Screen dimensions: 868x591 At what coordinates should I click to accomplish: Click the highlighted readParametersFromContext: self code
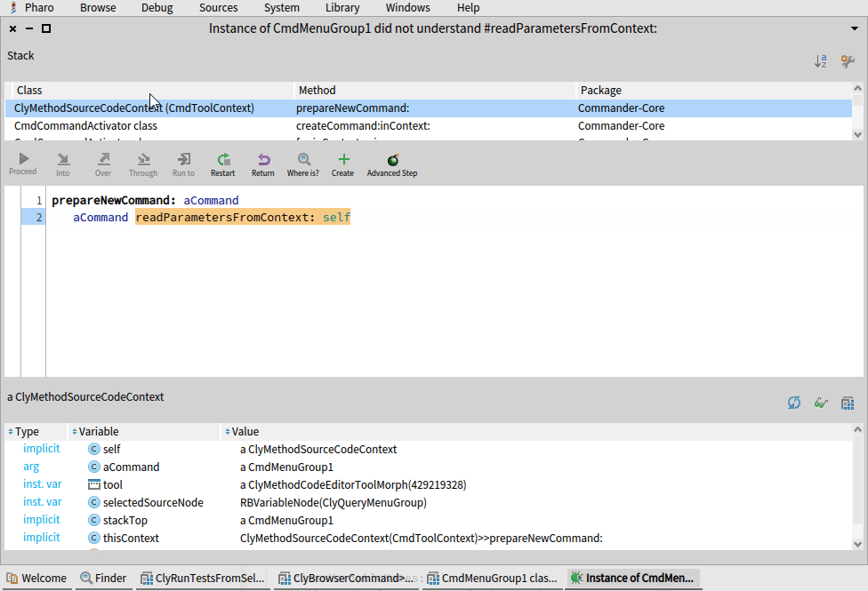click(x=243, y=217)
